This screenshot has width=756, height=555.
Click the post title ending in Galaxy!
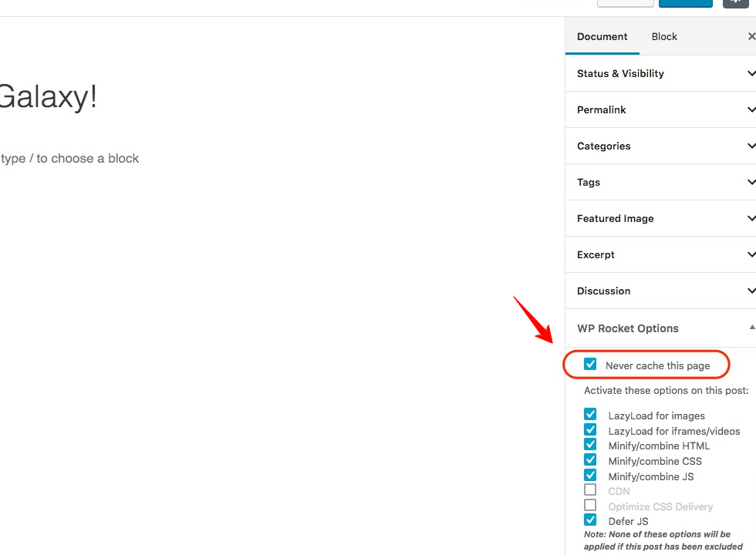coord(48,97)
